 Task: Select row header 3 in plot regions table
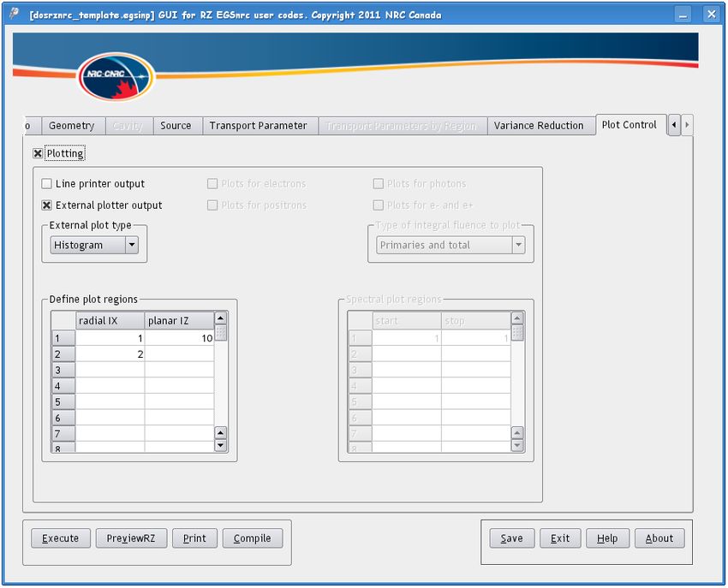pyautogui.click(x=63, y=371)
